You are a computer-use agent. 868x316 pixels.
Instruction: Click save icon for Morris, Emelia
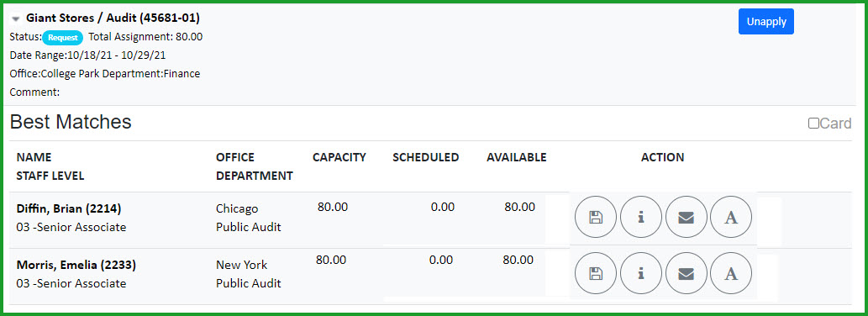(x=596, y=273)
